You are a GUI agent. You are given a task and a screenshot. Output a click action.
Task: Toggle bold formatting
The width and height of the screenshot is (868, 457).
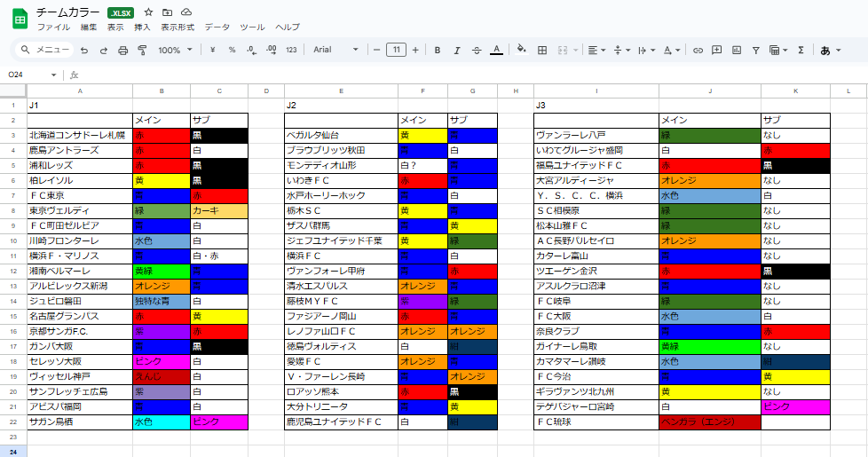[x=438, y=50]
